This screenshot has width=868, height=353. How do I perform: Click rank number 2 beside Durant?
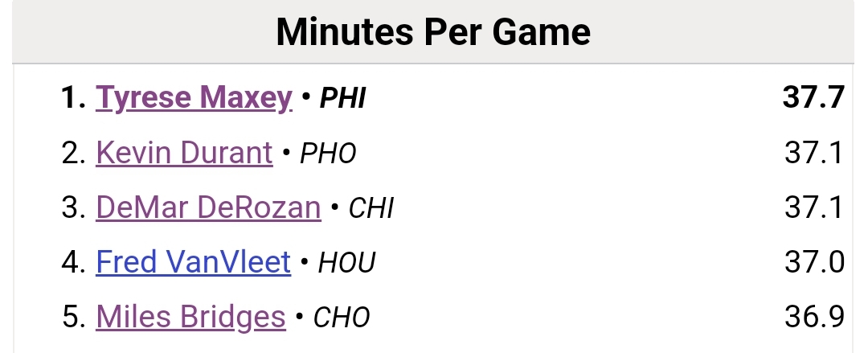tap(74, 153)
